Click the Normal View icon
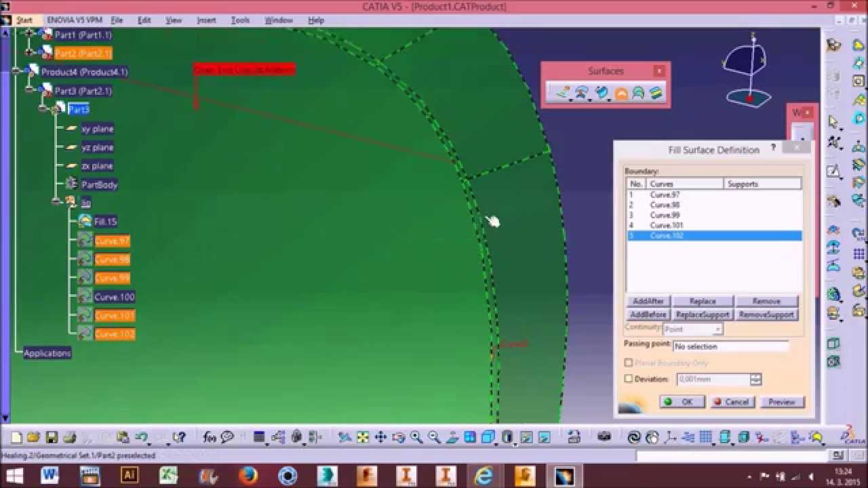The height and width of the screenshot is (488, 868). [x=452, y=437]
